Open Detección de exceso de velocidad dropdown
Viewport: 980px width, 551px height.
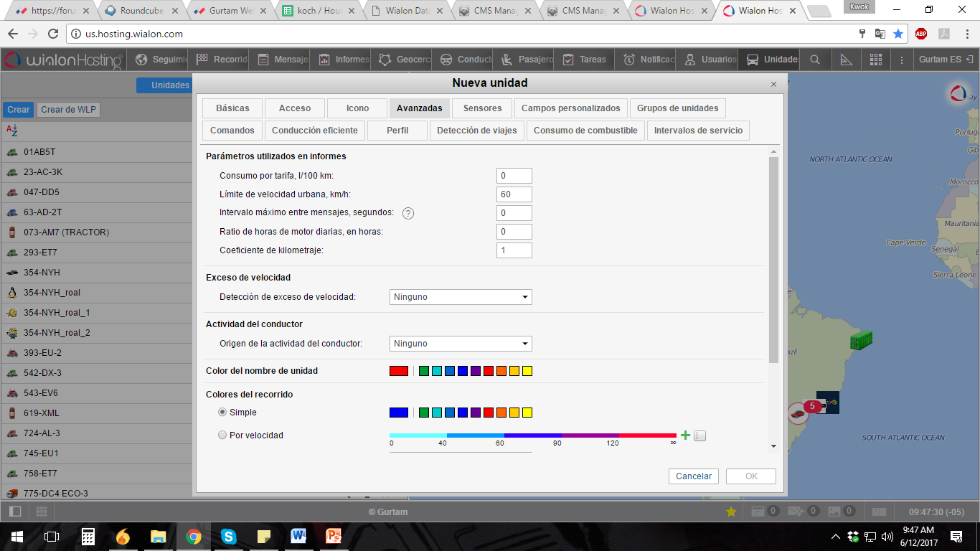[461, 297]
